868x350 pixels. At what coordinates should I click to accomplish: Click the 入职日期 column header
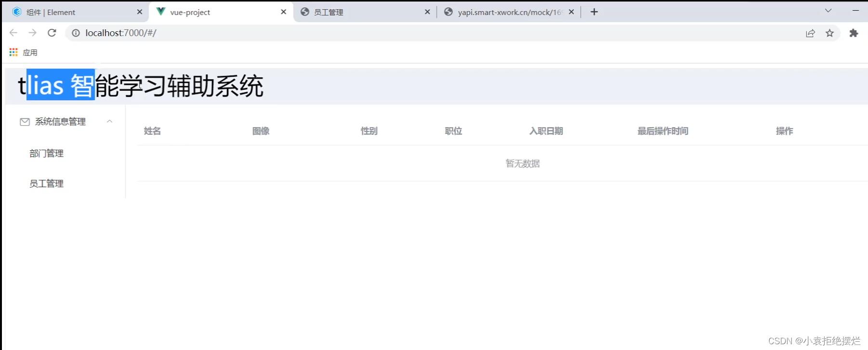[x=546, y=131]
